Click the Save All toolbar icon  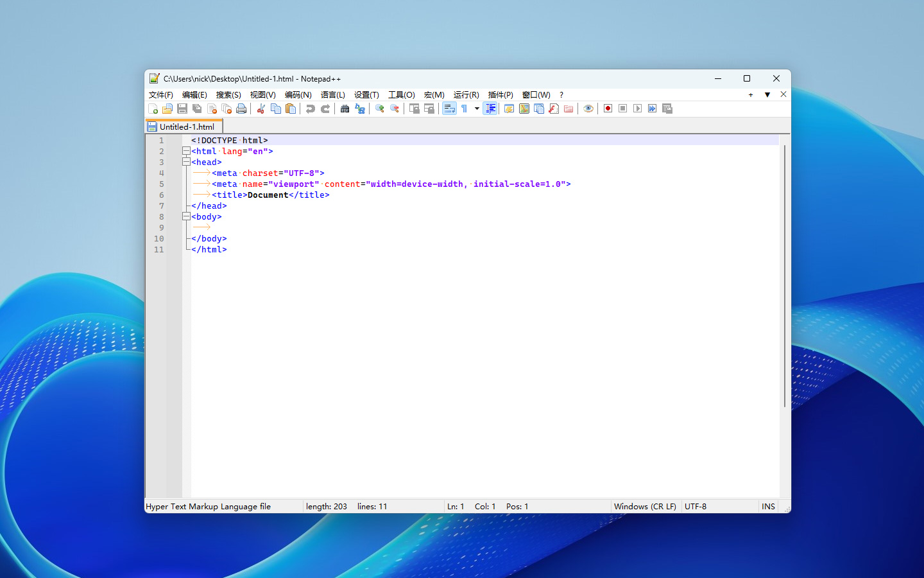(x=197, y=109)
